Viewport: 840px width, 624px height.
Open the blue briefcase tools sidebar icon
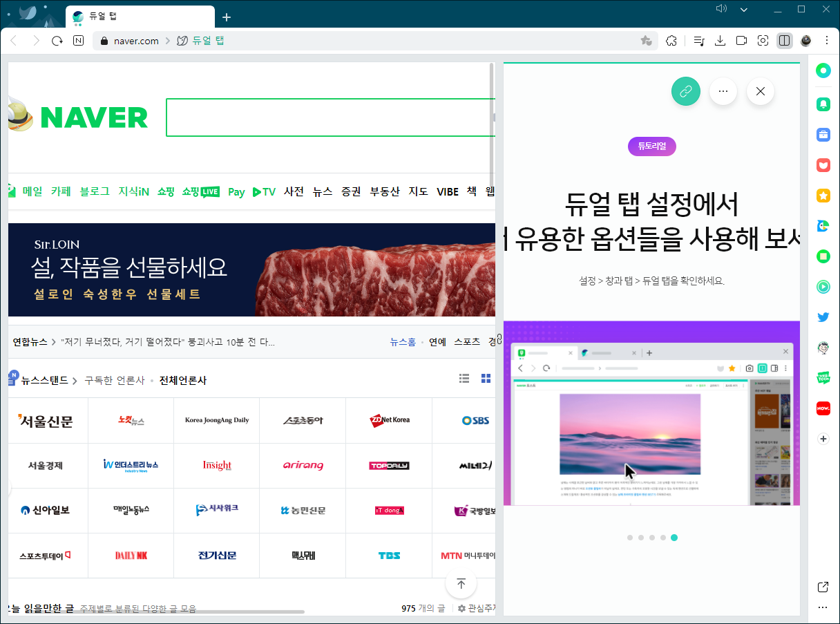point(823,134)
